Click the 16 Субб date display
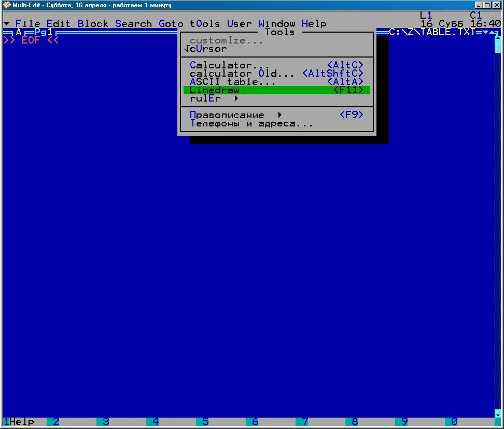 coord(442,24)
